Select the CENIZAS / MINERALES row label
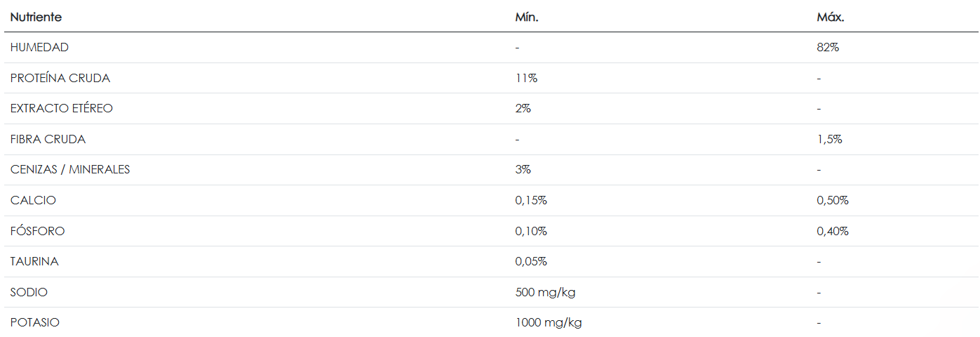980x337 pixels. pos(70,170)
